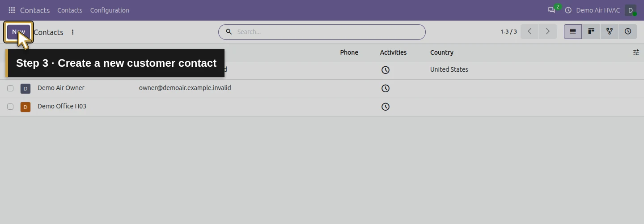Go to previous page of records
644x224 pixels.
pyautogui.click(x=530, y=31)
